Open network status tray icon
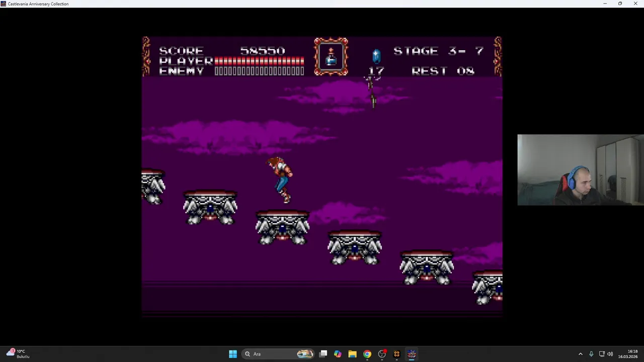Screen dimensions: 644x362 [601, 354]
